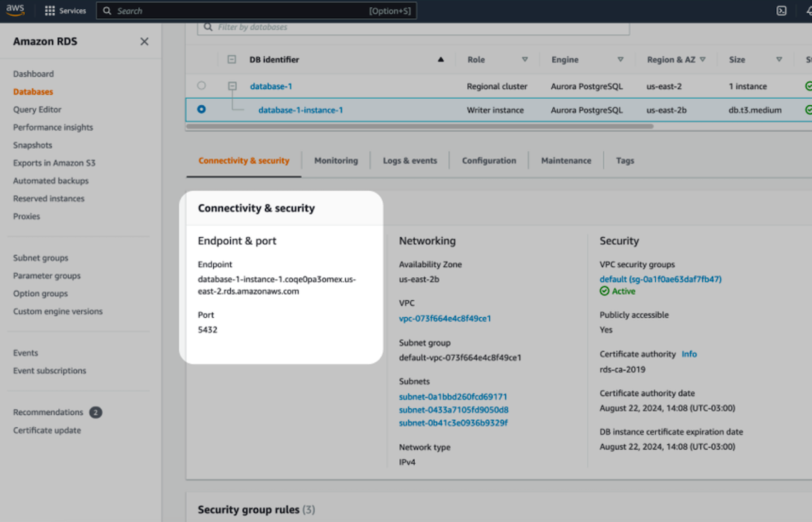812x522 pixels.
Task: Open Parameter groups in sidebar
Action: pyautogui.click(x=47, y=276)
